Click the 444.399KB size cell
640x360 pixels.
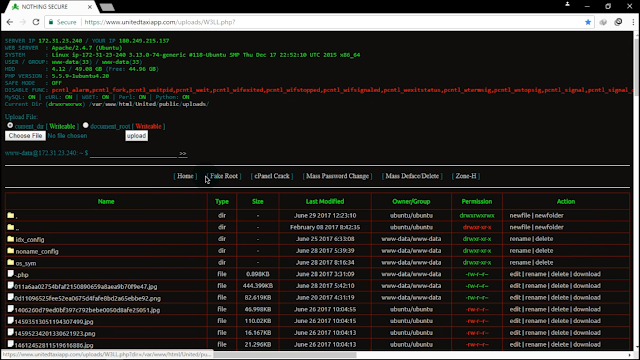(258, 286)
